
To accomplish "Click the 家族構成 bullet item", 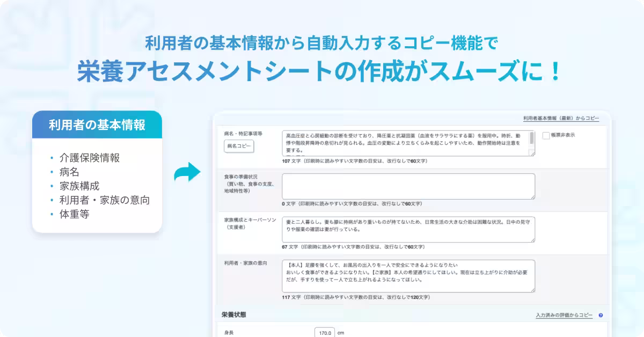I will (x=79, y=186).
